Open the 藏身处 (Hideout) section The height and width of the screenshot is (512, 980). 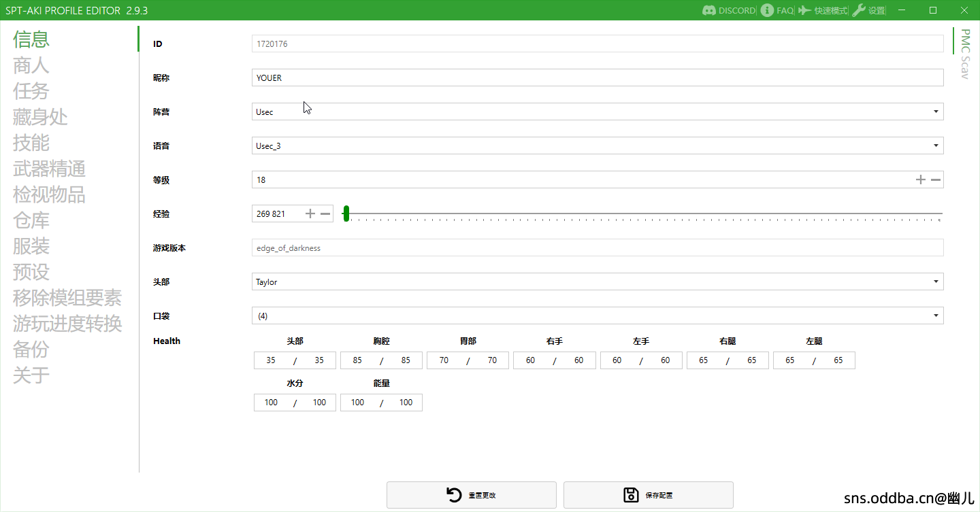click(x=41, y=117)
